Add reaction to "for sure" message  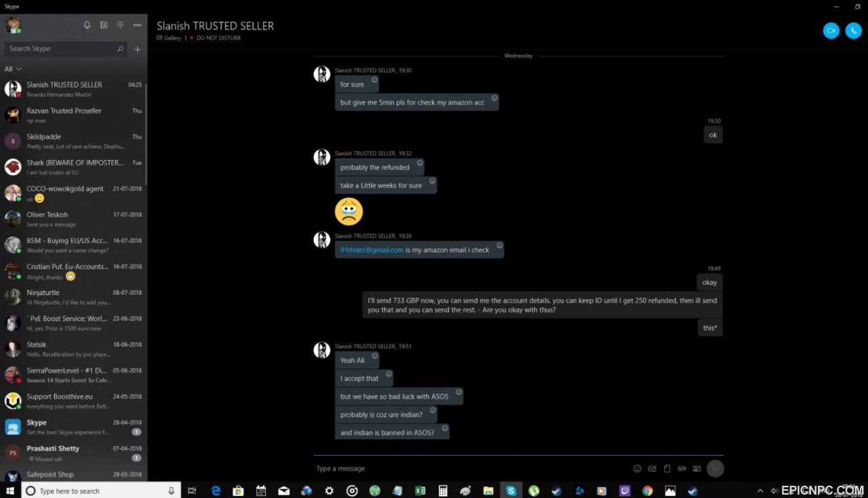coord(374,79)
